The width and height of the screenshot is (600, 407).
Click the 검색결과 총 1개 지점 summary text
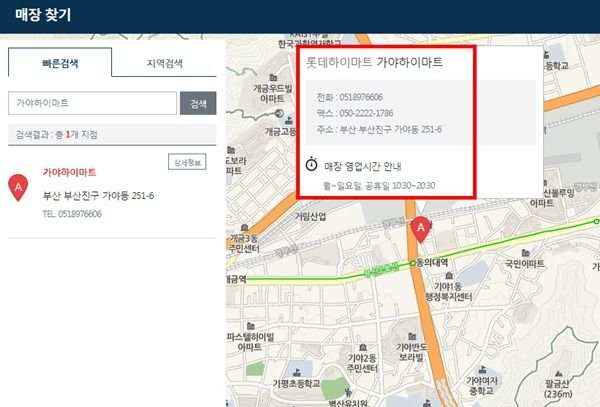(x=57, y=135)
